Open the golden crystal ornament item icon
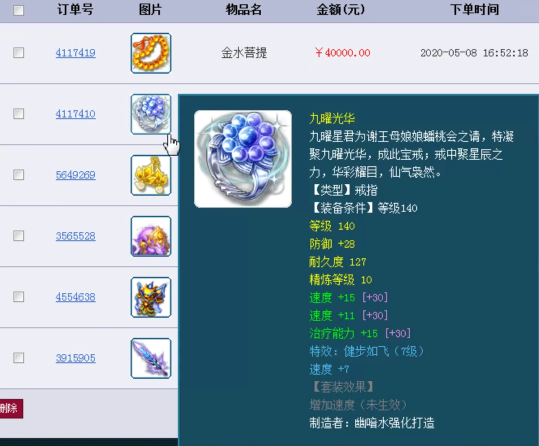This screenshot has height=446, width=539. click(151, 175)
